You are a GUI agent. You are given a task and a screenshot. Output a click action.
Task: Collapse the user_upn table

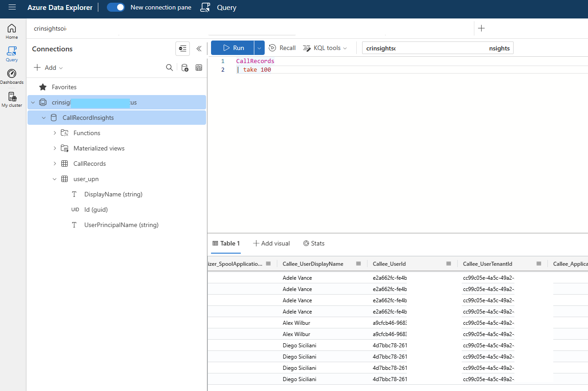point(55,179)
